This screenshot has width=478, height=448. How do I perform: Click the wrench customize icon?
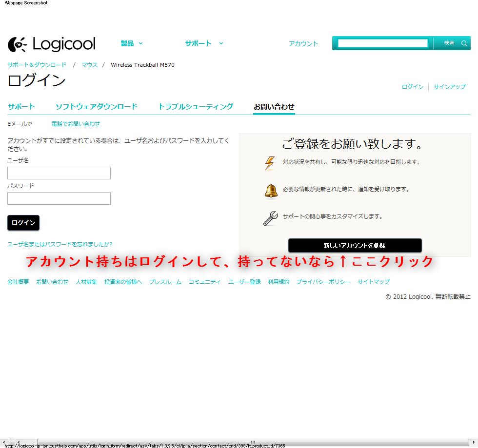point(270,218)
